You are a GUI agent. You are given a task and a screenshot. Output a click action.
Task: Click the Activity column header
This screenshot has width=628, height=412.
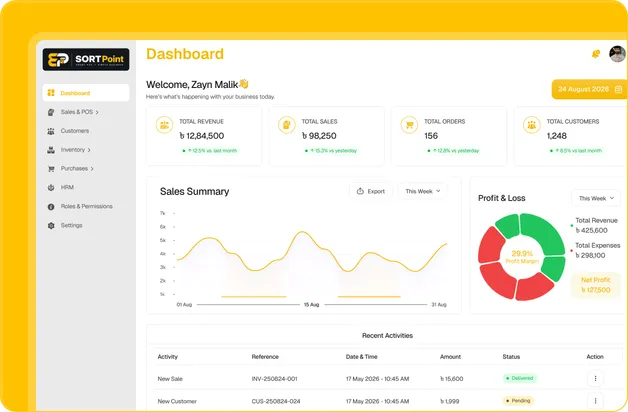point(167,357)
